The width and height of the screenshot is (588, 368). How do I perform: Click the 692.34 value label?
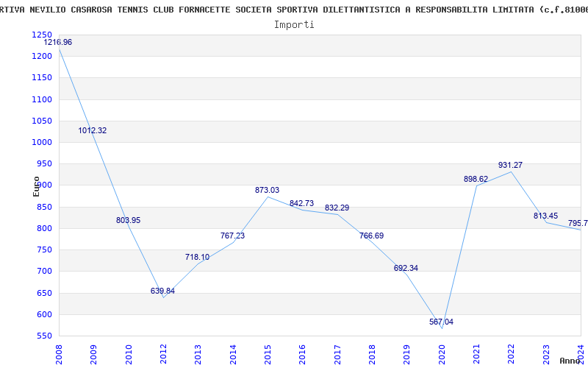point(406,268)
